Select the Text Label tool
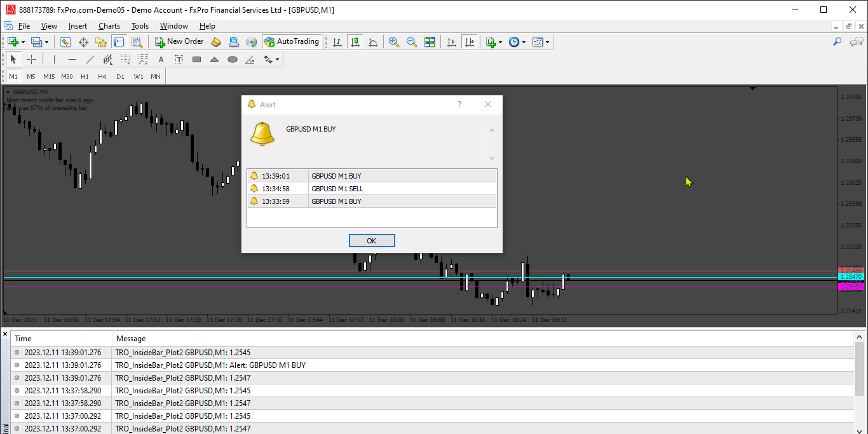This screenshot has height=434, width=868. click(179, 59)
